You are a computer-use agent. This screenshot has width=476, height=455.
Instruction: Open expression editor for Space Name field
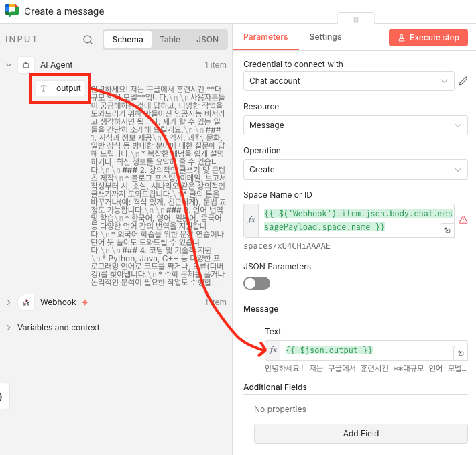(x=445, y=230)
